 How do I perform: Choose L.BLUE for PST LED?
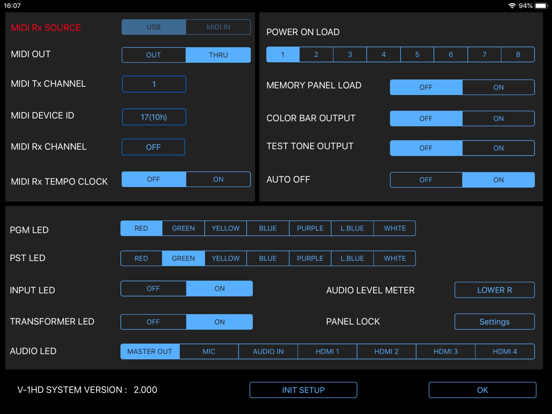click(x=352, y=258)
